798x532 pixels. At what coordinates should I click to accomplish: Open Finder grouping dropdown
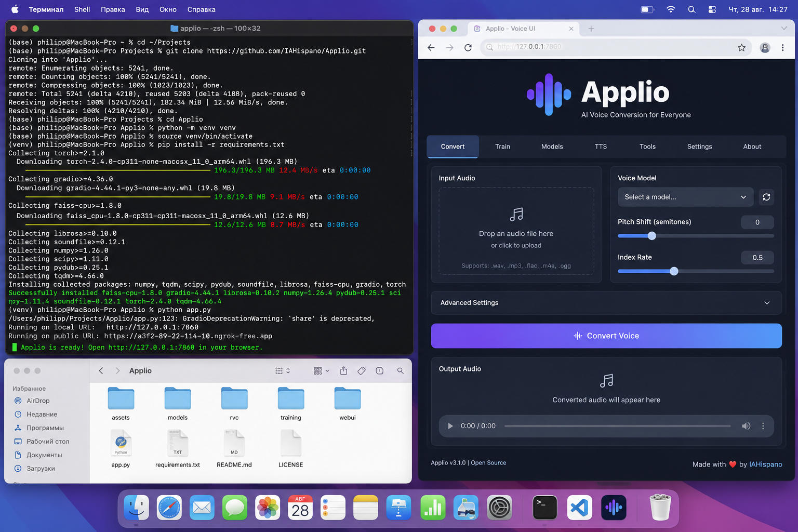322,370
